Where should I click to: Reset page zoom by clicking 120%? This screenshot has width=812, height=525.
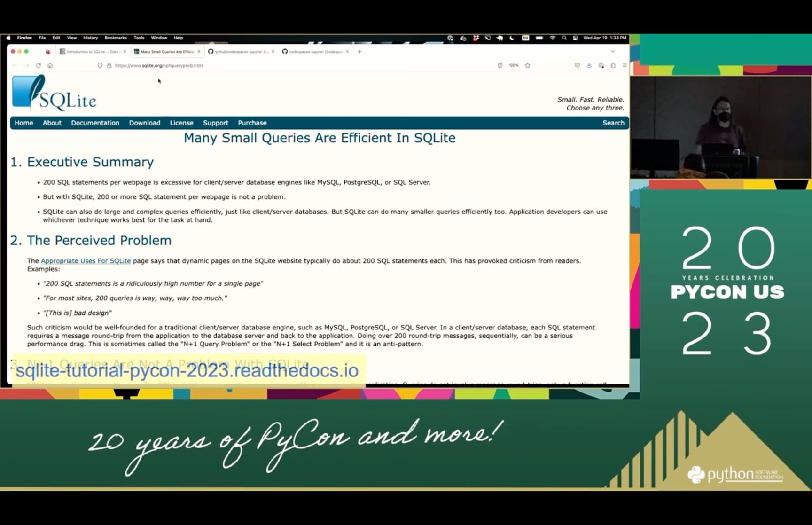click(x=514, y=65)
